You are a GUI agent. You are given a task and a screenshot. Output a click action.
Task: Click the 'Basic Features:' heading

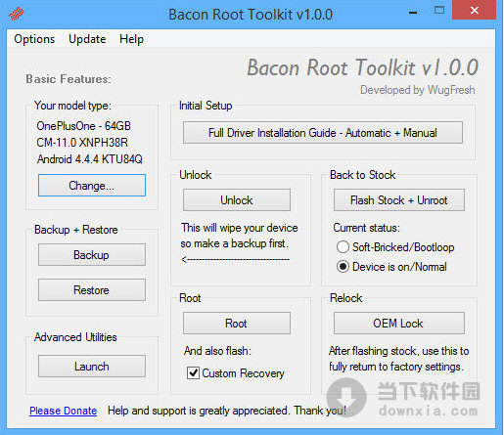click(69, 79)
